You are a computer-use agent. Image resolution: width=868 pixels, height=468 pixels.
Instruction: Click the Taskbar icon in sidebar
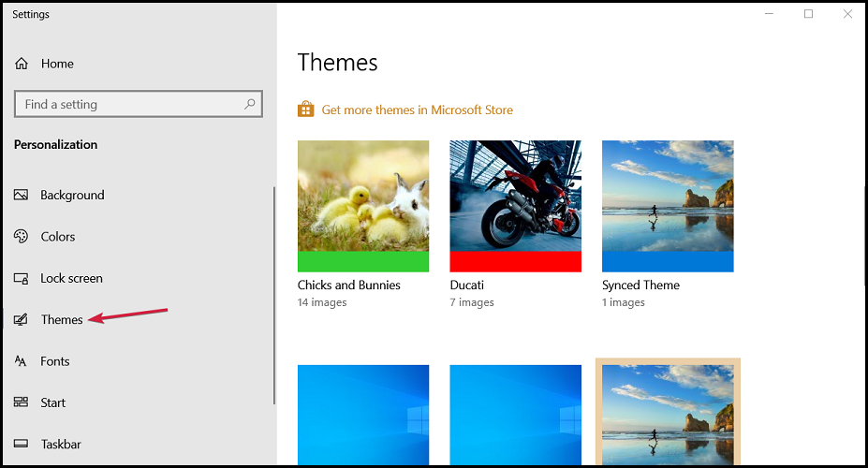click(x=21, y=444)
